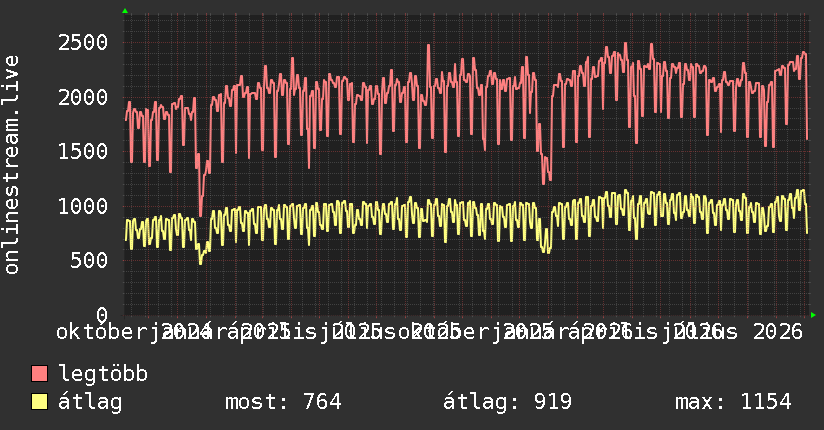The height and width of the screenshot is (430, 824).
Task: Click the 'max: 1154' statistic
Action: (x=733, y=402)
